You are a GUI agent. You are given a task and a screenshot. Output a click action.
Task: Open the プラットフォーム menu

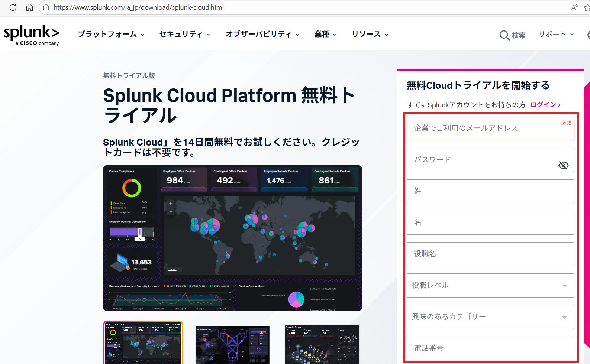111,34
